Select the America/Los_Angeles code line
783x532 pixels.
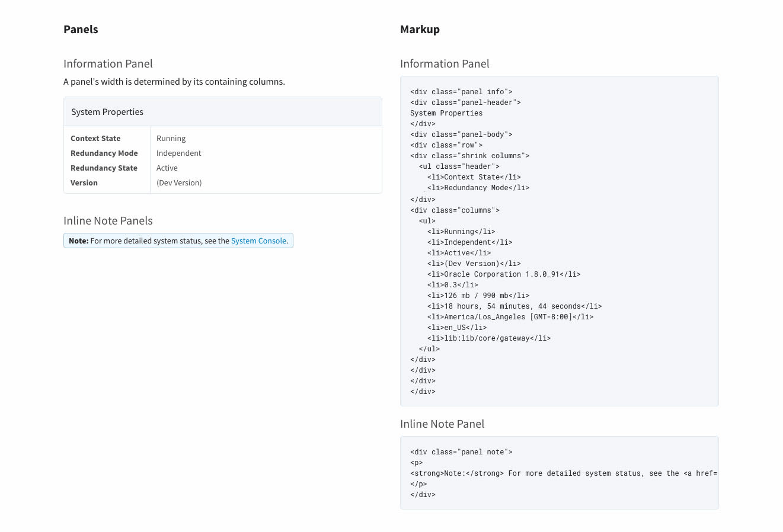[x=510, y=317]
